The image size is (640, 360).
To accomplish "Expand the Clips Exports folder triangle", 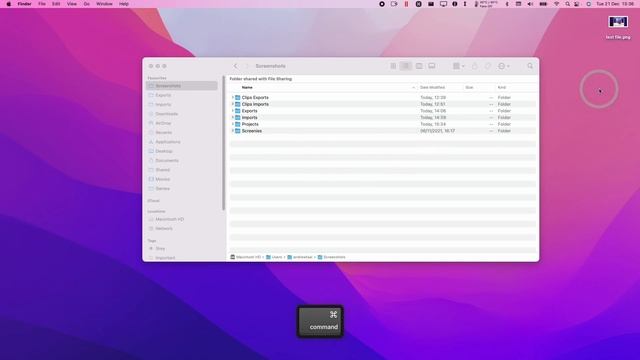I will pyautogui.click(x=233, y=98).
